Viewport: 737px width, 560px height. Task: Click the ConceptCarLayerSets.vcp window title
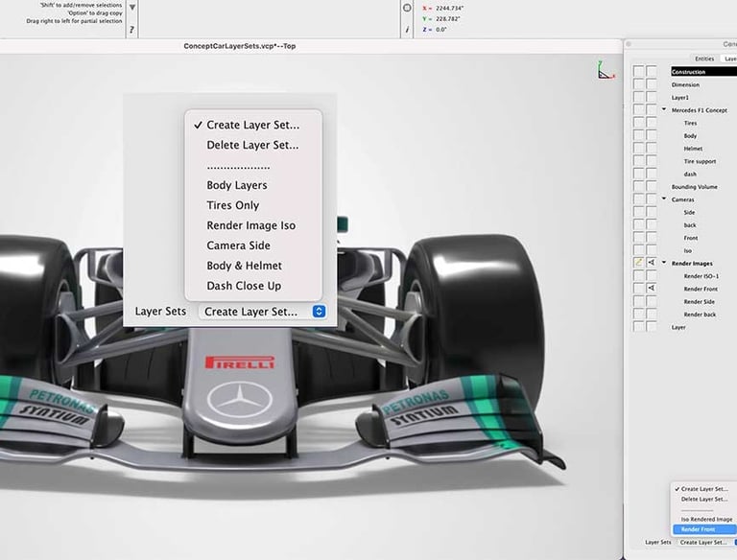[240, 46]
